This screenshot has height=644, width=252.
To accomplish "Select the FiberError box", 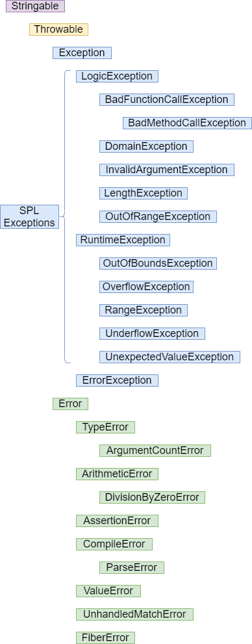I will (x=105, y=638).
